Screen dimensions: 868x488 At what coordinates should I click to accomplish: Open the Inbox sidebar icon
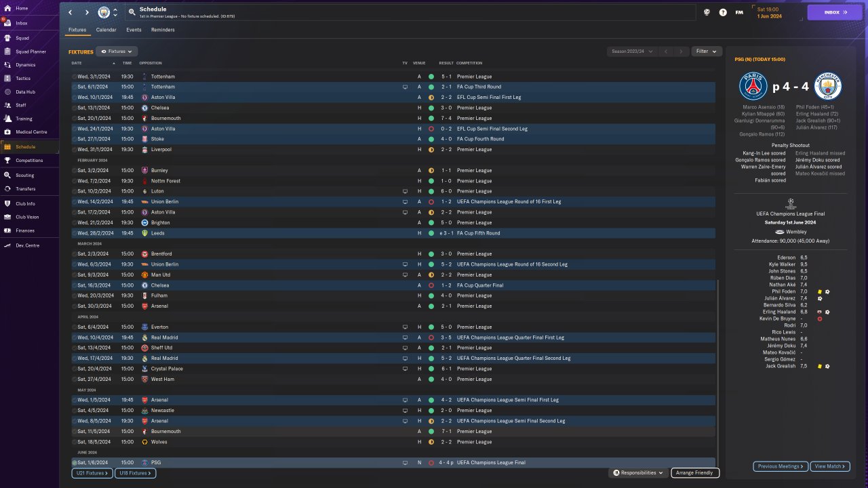click(7, 23)
